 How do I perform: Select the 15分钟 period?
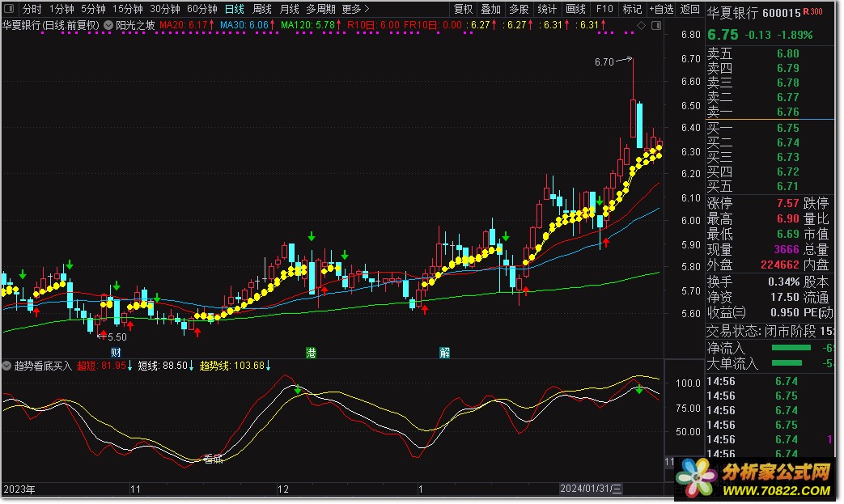point(127,9)
